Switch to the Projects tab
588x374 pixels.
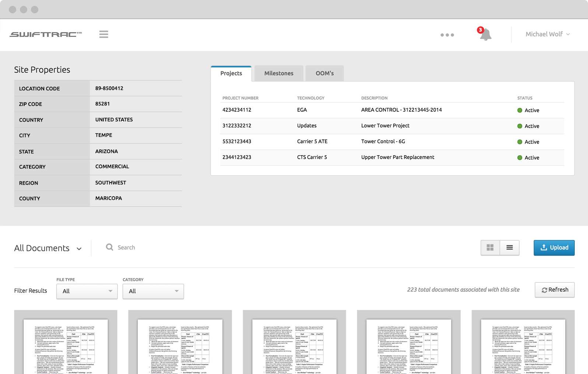click(x=231, y=73)
